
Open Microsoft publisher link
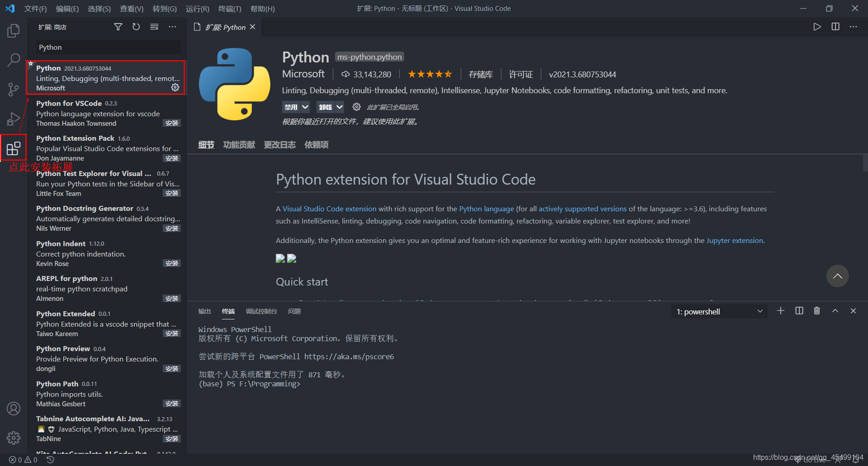tap(303, 74)
